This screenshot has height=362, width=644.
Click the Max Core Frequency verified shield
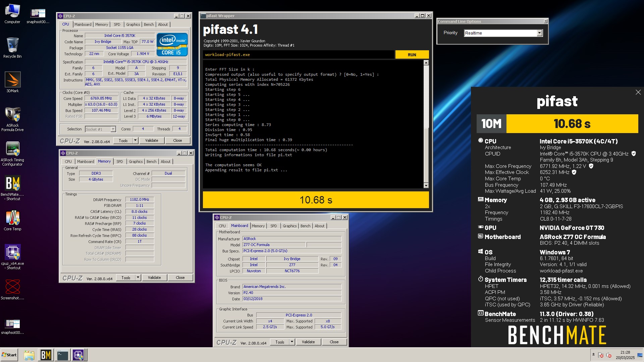591,166
